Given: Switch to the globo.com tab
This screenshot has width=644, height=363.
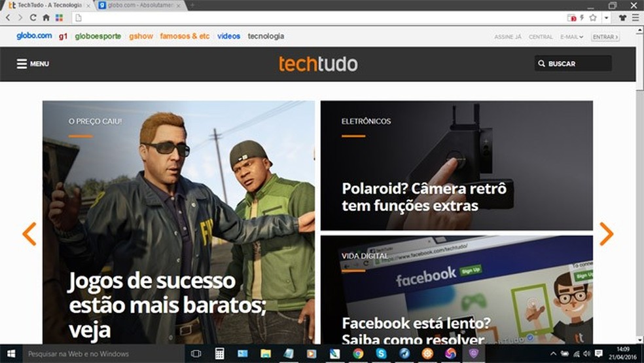Looking at the screenshot, I should [x=141, y=5].
